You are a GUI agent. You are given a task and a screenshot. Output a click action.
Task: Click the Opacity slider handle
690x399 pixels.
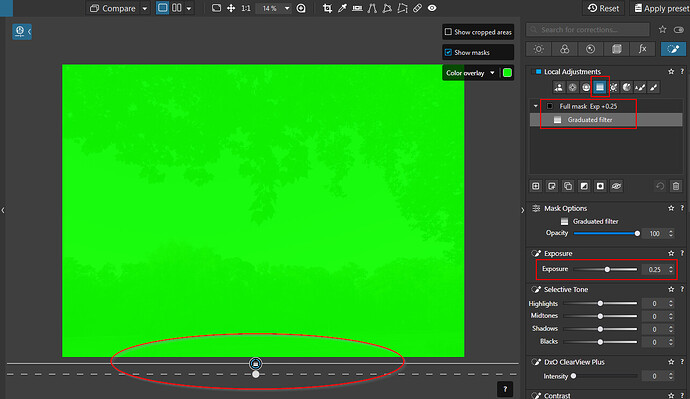tap(637, 234)
